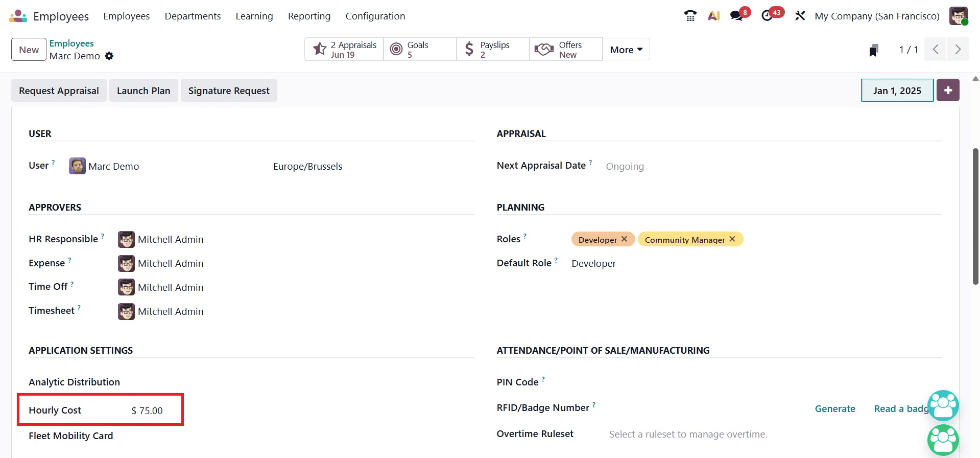Click Mitchell Admin avatar for Timesheet
Image resolution: width=980 pixels, height=458 pixels.
coord(126,311)
